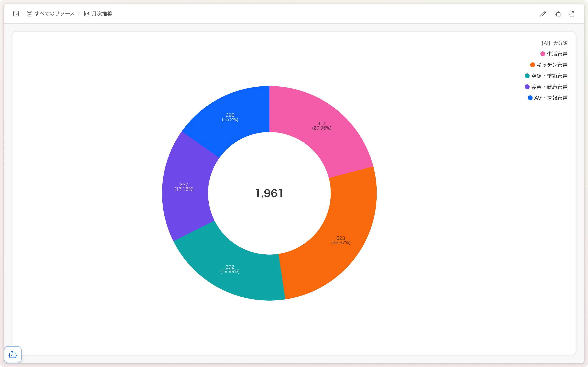Click the blue AV・情報家電 legend dot
Viewport: 588px width, 367px height.
point(530,98)
